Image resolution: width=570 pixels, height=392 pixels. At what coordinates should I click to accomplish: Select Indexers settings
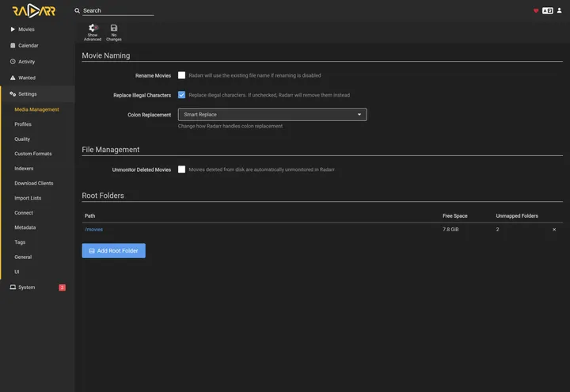tap(24, 169)
